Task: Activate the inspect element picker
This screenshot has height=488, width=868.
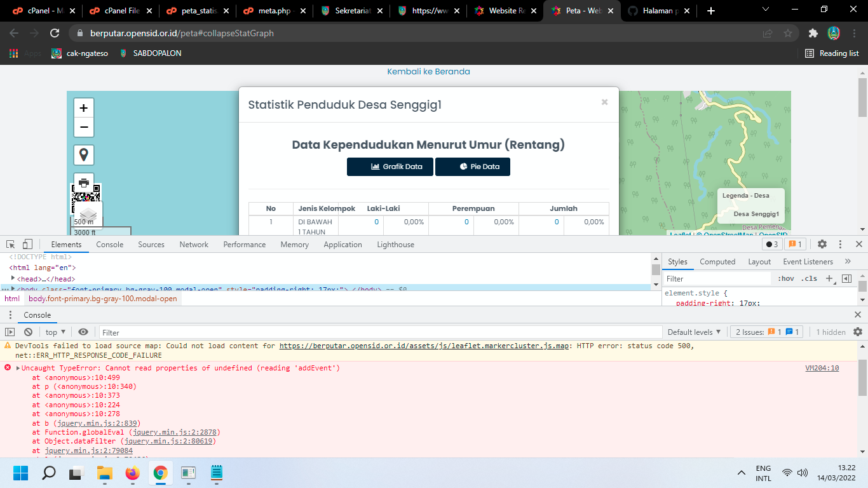Action: pyautogui.click(x=10, y=244)
